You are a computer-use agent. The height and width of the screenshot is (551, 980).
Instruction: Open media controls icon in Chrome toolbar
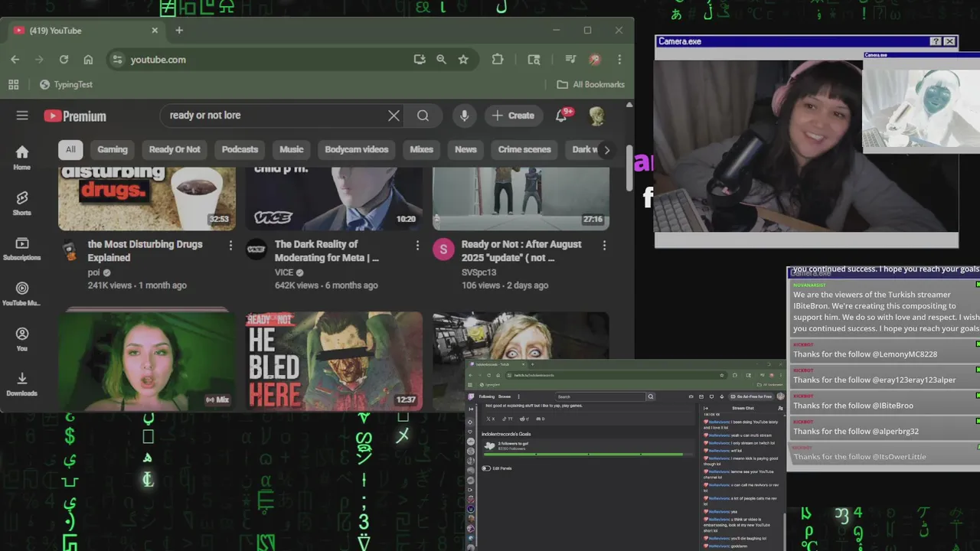click(x=570, y=60)
